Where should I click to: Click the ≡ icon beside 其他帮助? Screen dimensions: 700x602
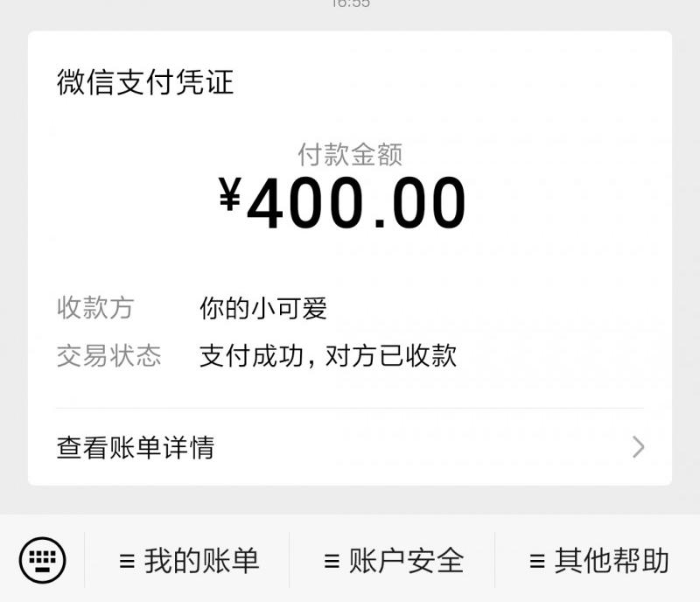point(535,559)
